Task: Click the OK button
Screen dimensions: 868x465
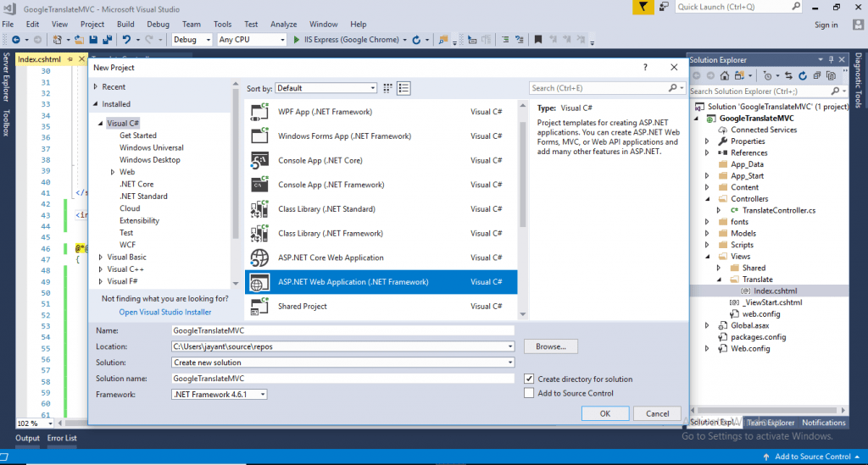Action: [605, 413]
